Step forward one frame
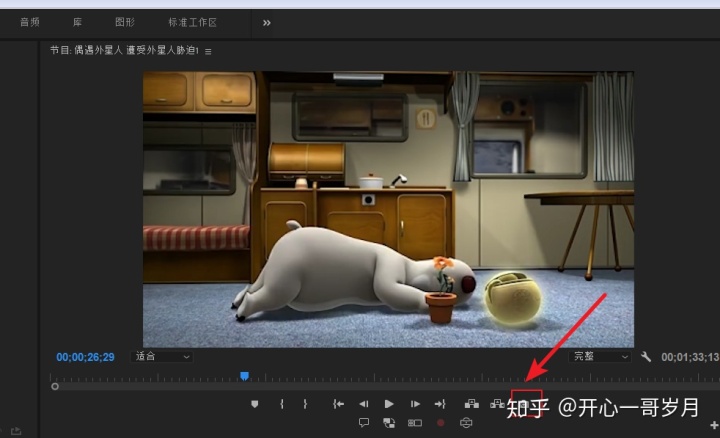Image resolution: width=720 pixels, height=438 pixels. tap(415, 404)
